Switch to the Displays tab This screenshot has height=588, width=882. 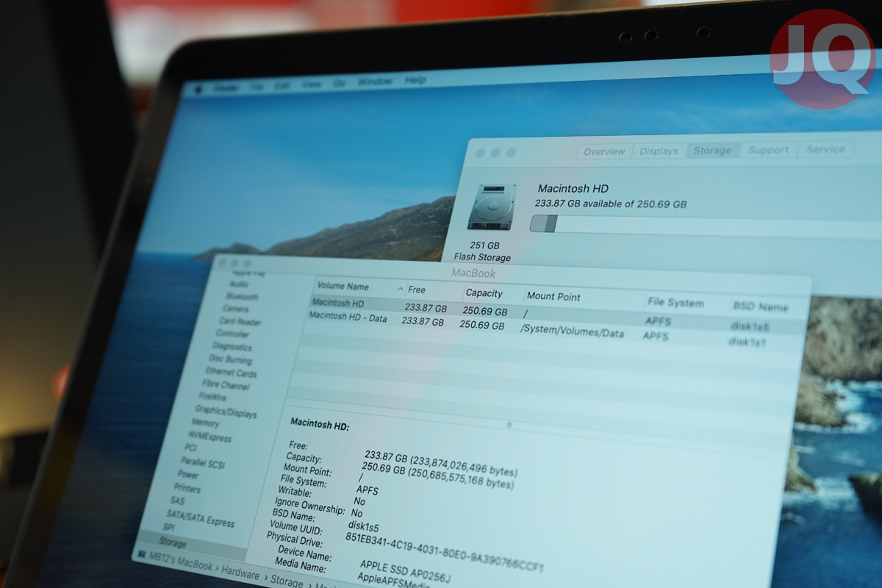(x=659, y=151)
